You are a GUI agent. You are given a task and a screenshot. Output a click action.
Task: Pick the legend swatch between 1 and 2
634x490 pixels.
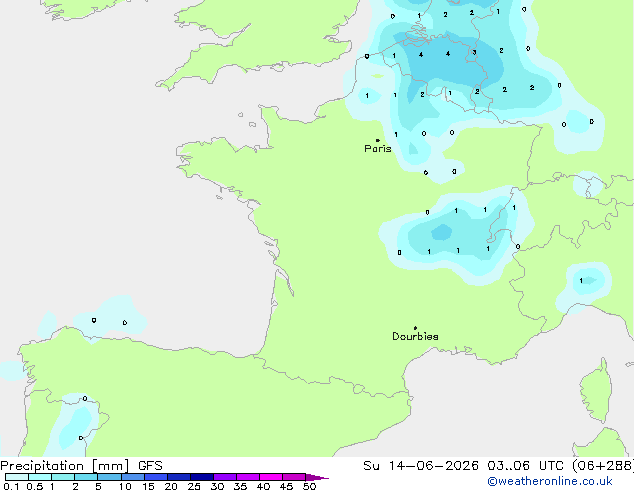(x=63, y=477)
